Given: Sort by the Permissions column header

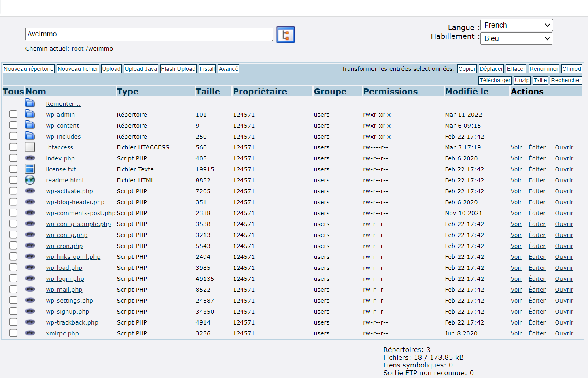Looking at the screenshot, I should coord(390,92).
